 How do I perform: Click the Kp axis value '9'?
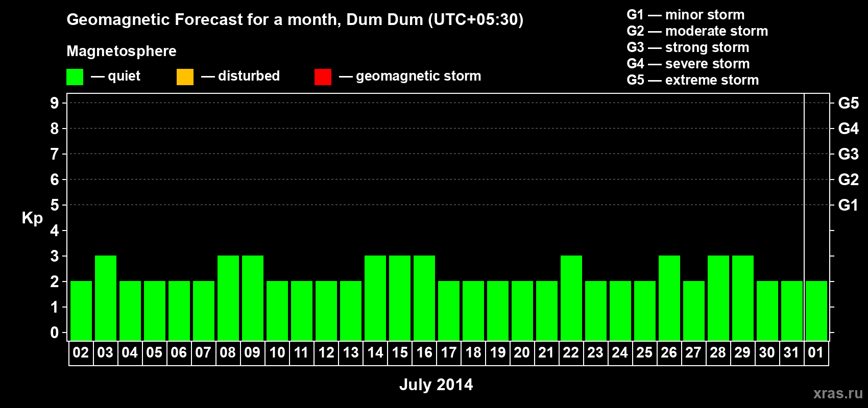[55, 103]
